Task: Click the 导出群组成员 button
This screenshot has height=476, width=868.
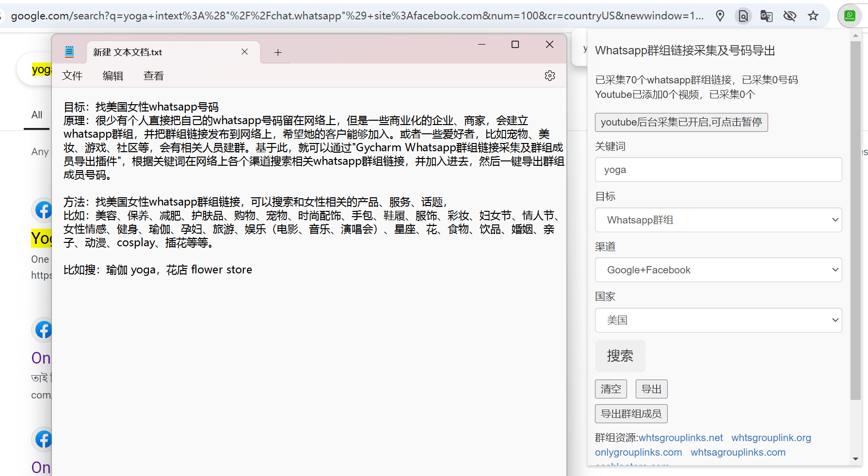Action: [631, 413]
